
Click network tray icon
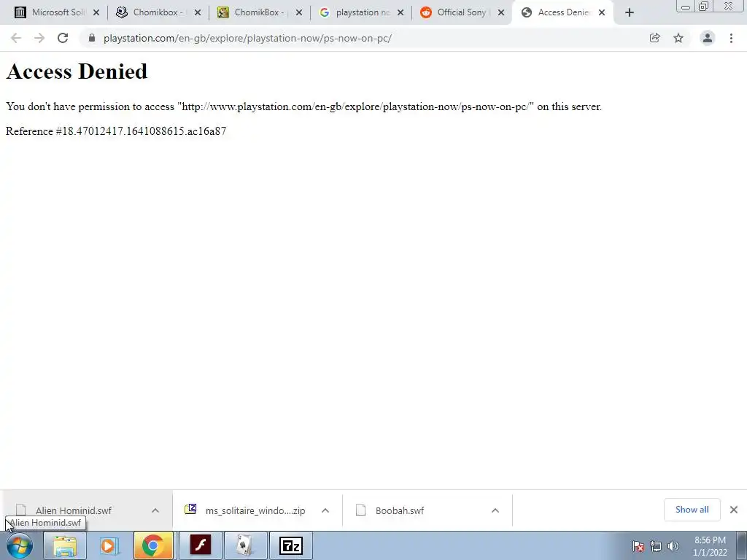656,547
